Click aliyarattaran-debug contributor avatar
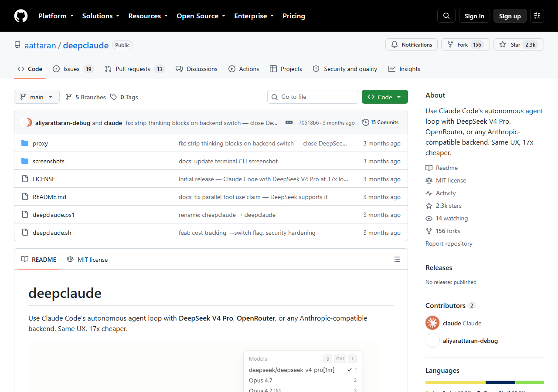The image size is (558, 392). click(432, 340)
